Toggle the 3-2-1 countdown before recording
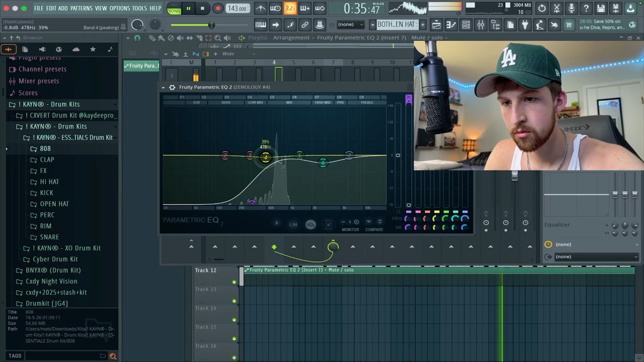Viewport: 644px width, 362px height. coord(290,8)
